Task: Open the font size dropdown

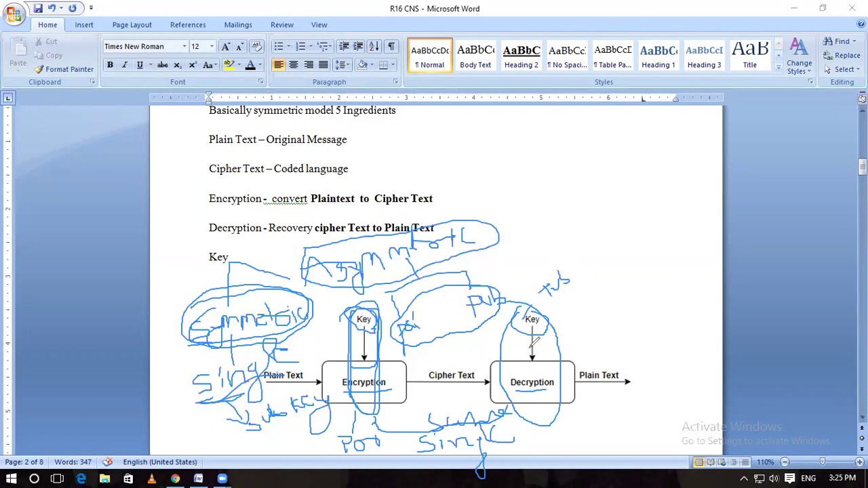Action: click(212, 47)
